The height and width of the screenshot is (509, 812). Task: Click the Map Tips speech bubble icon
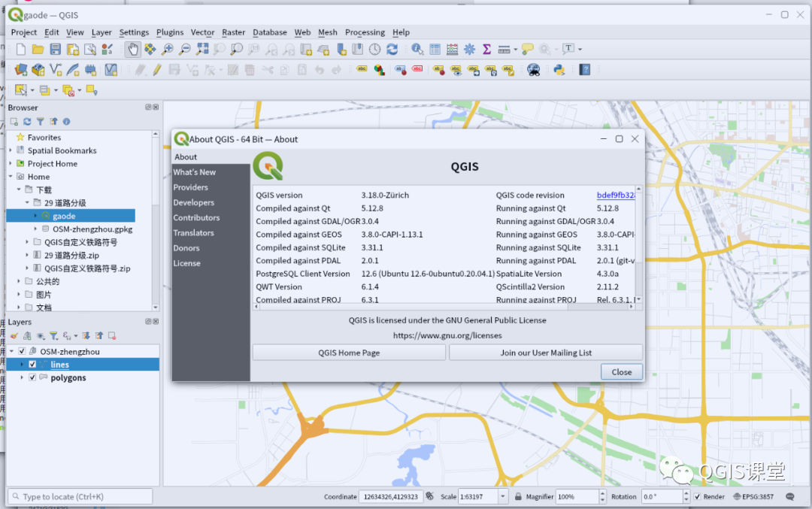pyautogui.click(x=528, y=49)
